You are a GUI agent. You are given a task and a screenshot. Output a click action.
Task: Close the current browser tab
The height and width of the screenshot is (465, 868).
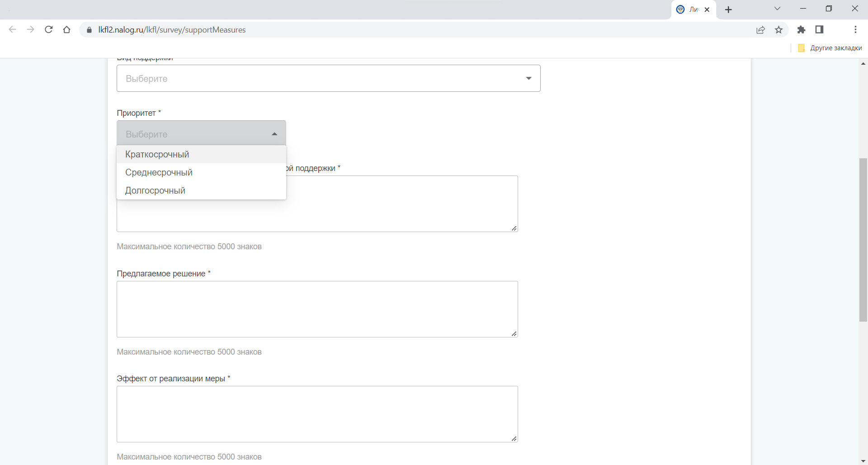point(707,9)
